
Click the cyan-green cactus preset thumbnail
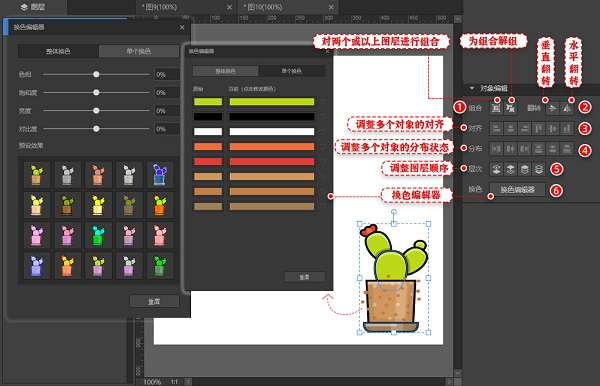pyautogui.click(x=98, y=235)
